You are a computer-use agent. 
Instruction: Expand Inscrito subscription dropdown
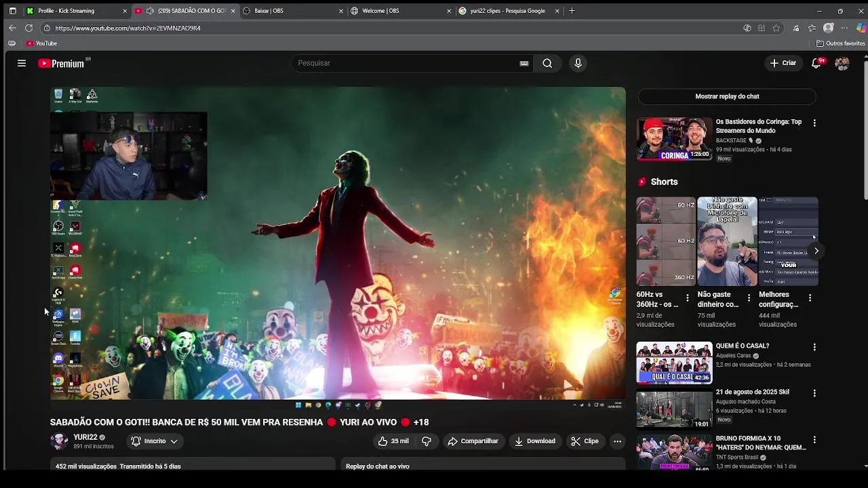point(155,441)
